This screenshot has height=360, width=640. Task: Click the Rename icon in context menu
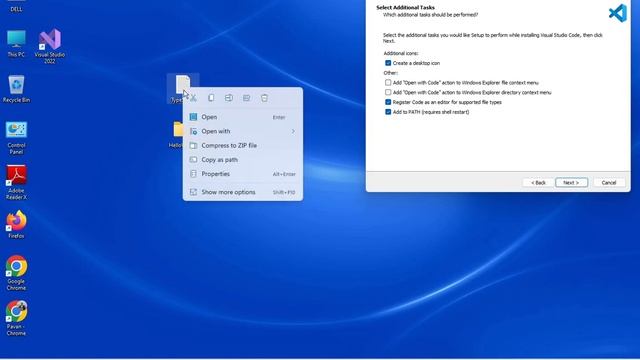[x=229, y=98]
